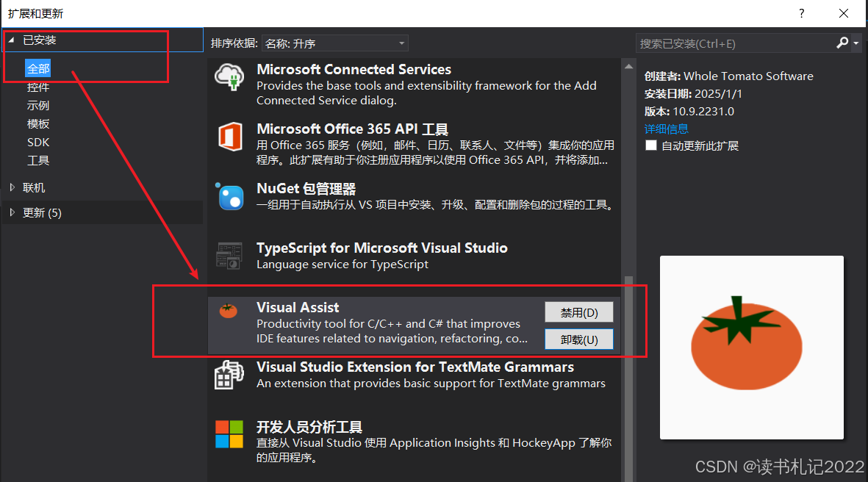Expand the 联机 tree node
This screenshot has height=482, width=868.
(12, 187)
